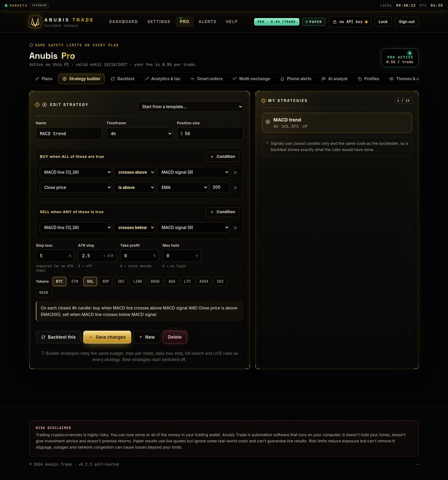Click the Anubis Trade logo icon
Viewport: 448px width, 480px height.
(35, 22)
